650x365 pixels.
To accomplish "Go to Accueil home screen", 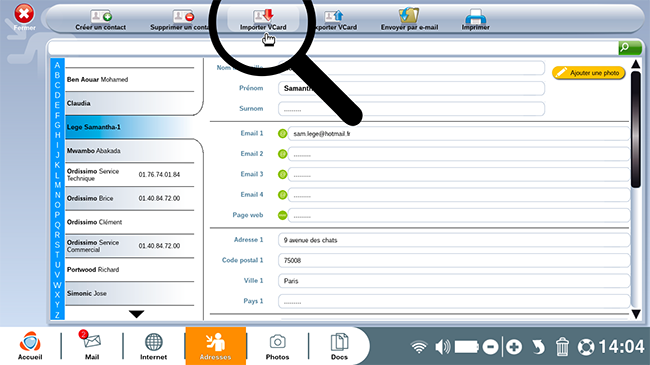I will (30, 346).
